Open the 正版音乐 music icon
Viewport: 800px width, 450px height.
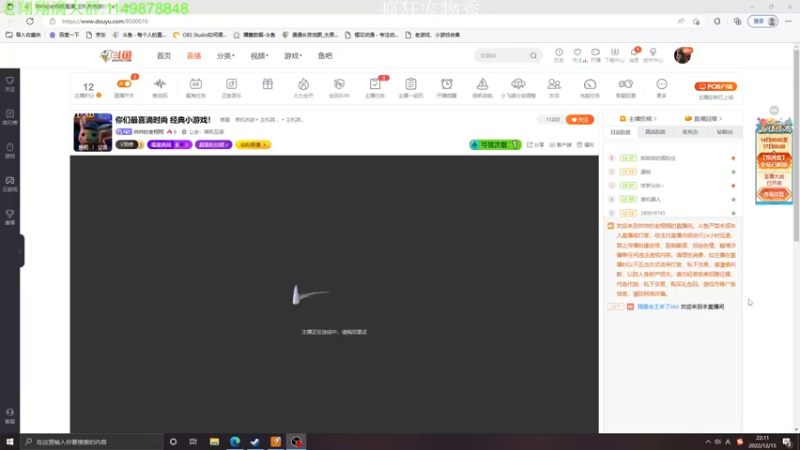click(x=231, y=84)
